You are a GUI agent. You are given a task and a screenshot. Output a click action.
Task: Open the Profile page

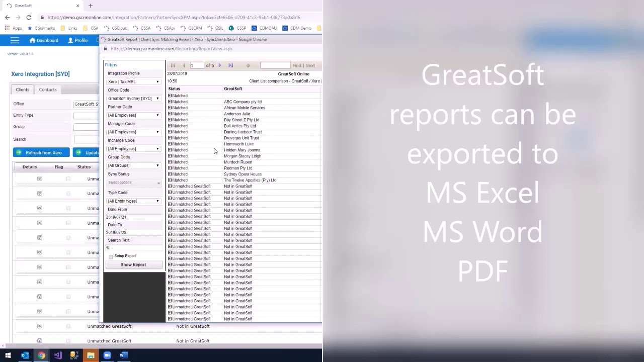[x=77, y=40]
